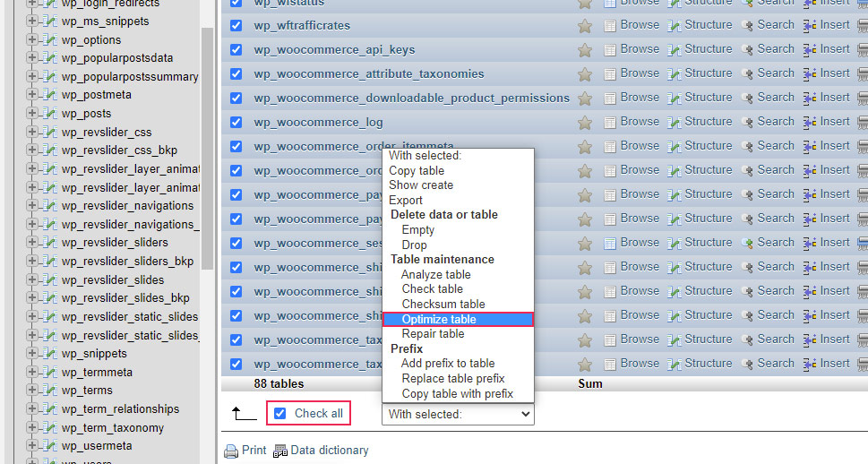
Task: Click Structure icon in wp_woocommerce_log row
Action: pos(675,123)
